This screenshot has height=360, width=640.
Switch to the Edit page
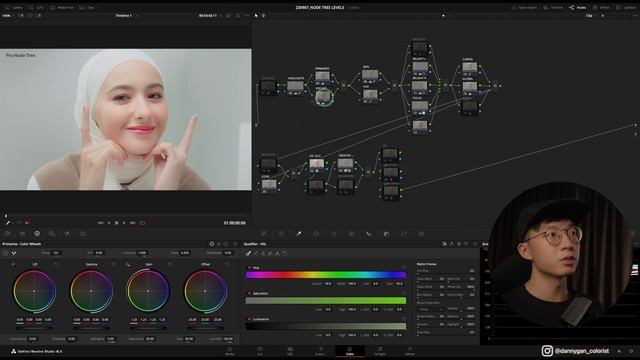coord(290,351)
